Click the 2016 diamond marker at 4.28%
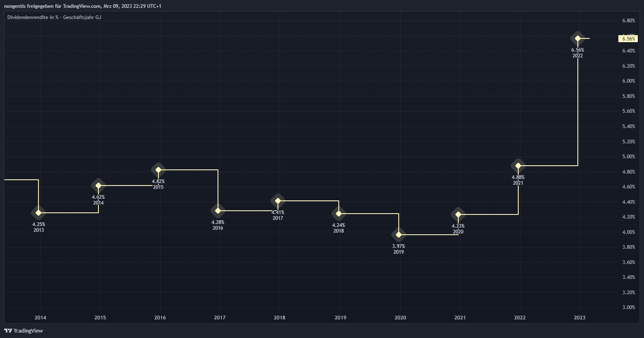Viewport: 644px width, 338px height. 218,211
